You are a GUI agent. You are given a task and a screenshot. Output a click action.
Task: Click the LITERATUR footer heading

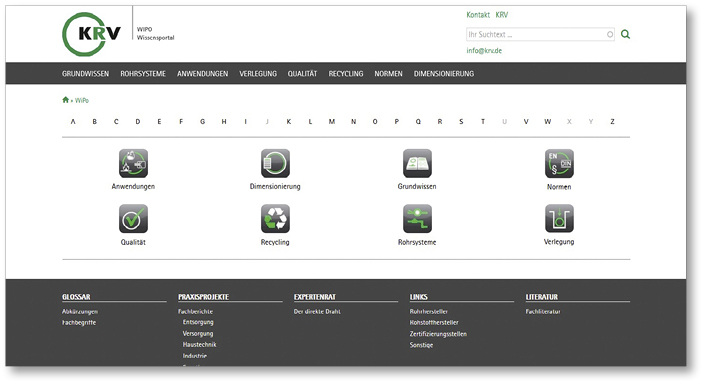[541, 297]
